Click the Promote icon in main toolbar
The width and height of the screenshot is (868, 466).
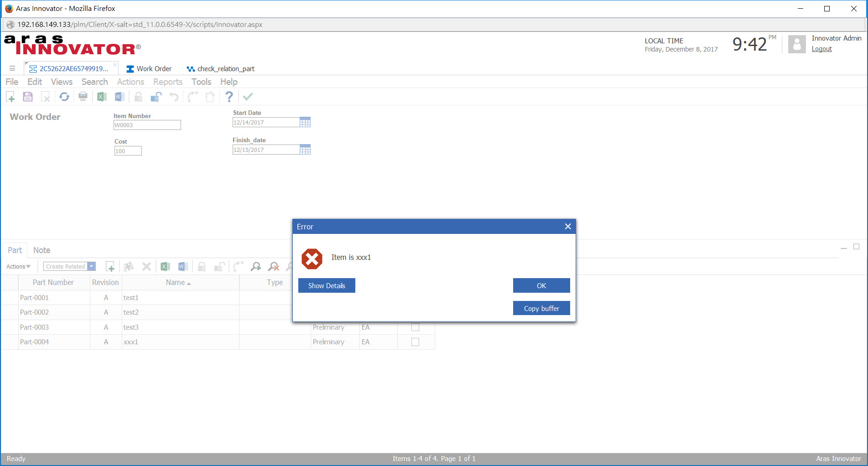pyautogui.click(x=193, y=97)
